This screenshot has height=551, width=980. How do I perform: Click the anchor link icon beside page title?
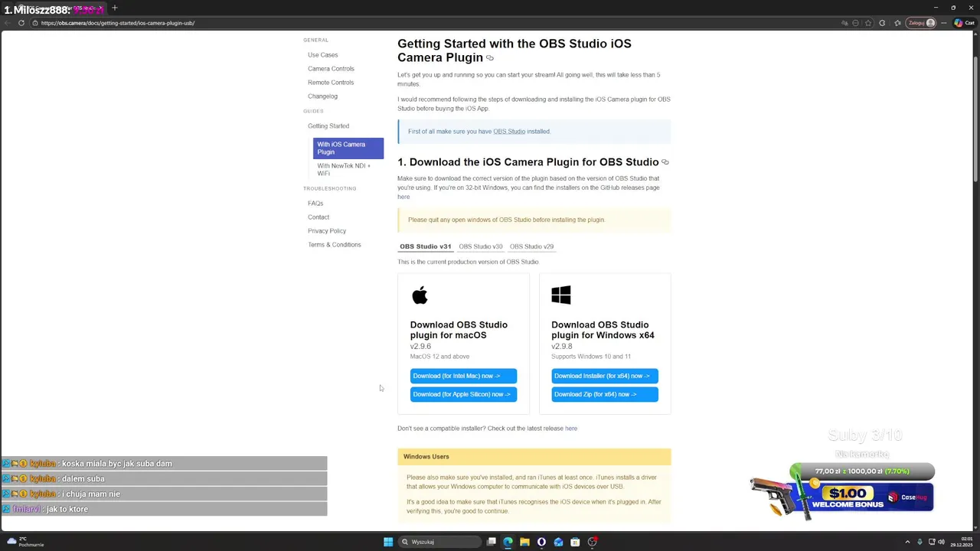point(490,58)
